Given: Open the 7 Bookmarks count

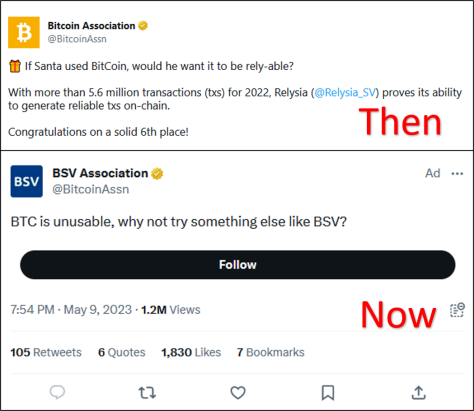Looking at the screenshot, I should pos(271,352).
